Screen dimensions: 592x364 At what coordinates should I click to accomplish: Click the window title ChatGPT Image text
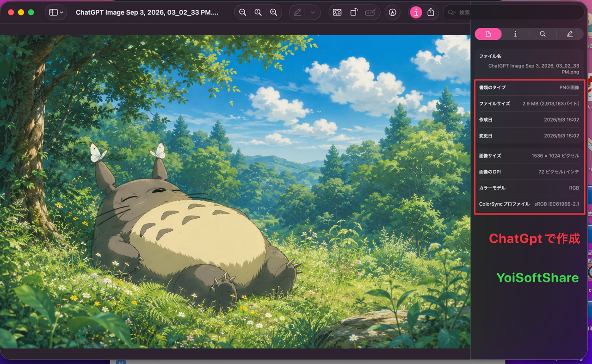147,12
